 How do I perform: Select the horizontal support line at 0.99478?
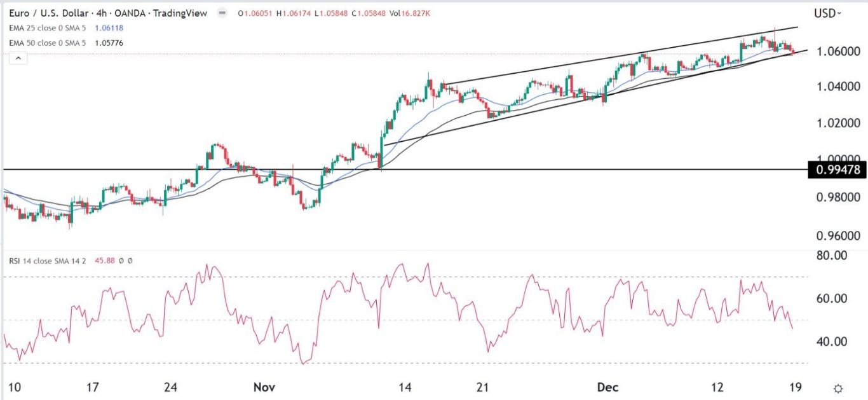click(x=403, y=169)
